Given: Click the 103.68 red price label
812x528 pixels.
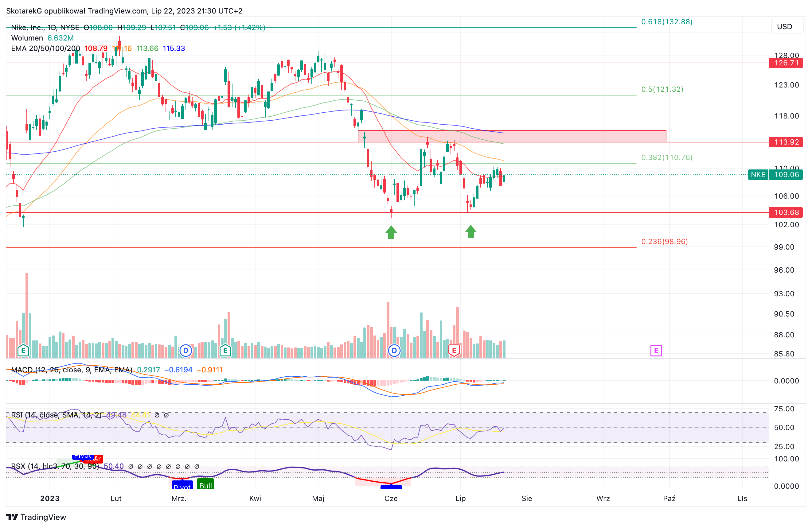Looking at the screenshot, I should (786, 212).
